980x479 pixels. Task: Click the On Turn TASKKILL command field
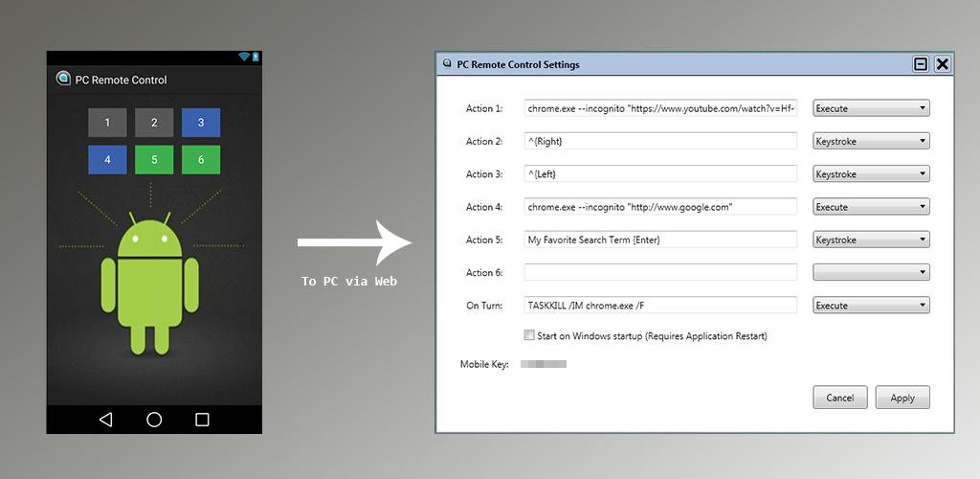pos(660,306)
